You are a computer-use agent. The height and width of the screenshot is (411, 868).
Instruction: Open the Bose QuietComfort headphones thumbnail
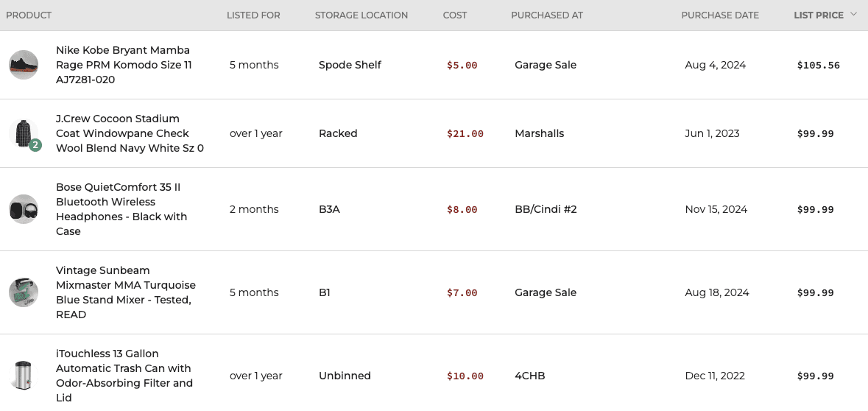[x=24, y=209]
